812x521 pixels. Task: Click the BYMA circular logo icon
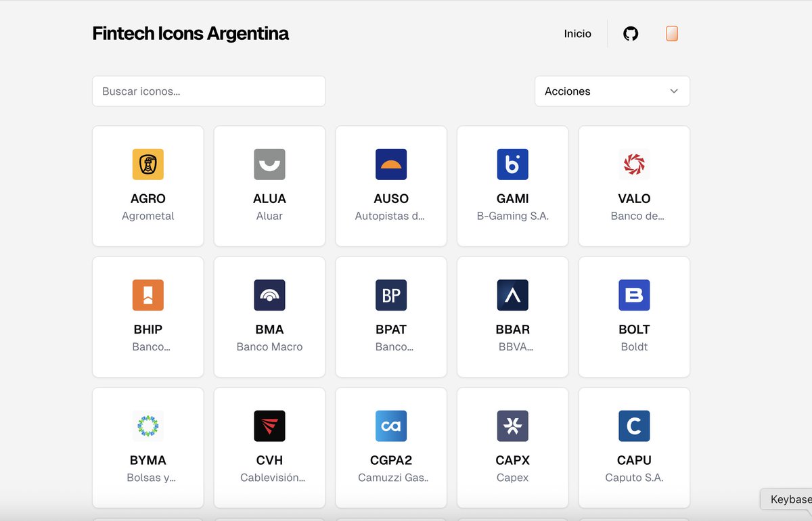click(148, 426)
